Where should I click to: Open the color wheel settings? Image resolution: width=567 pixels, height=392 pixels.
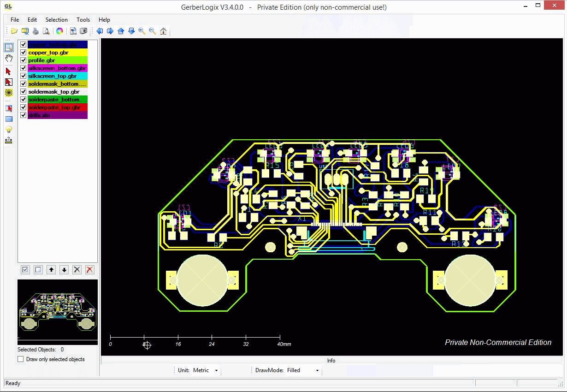click(x=59, y=31)
